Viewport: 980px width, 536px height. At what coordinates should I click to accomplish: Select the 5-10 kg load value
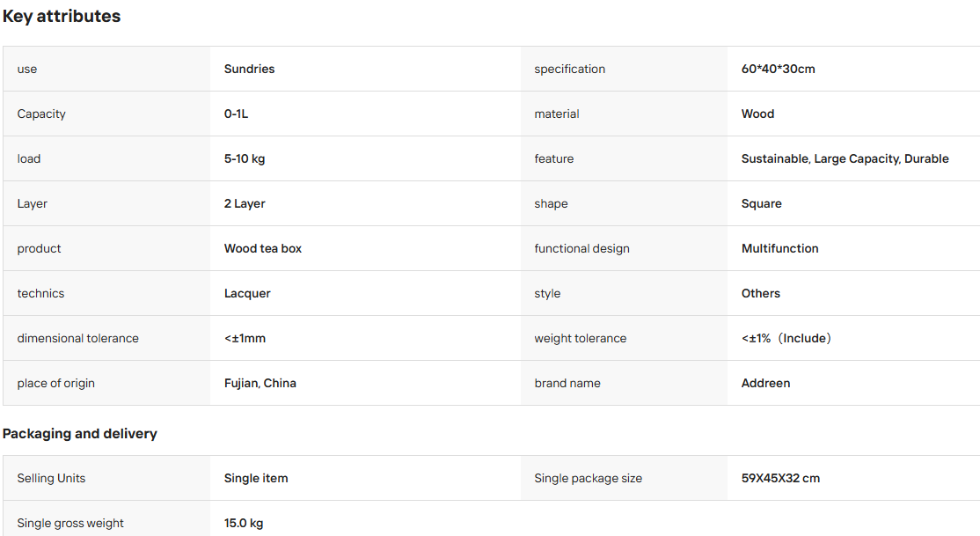click(245, 158)
